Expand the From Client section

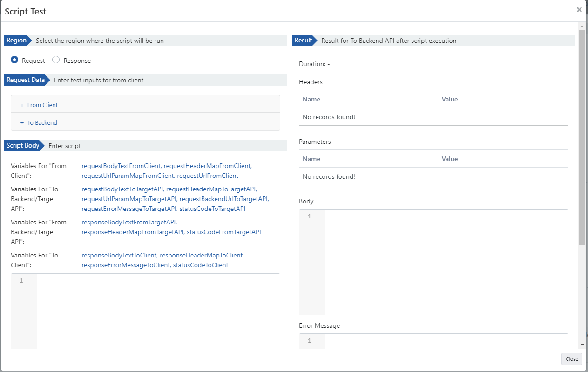click(x=42, y=105)
